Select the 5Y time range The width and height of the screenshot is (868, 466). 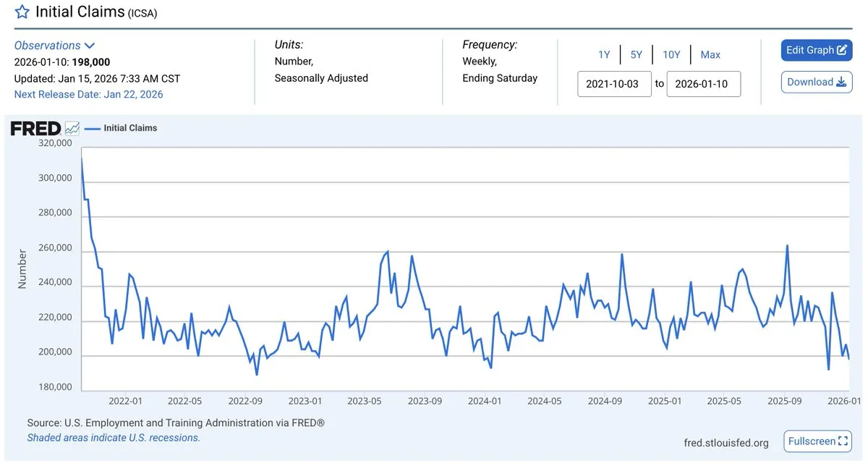pyautogui.click(x=636, y=55)
